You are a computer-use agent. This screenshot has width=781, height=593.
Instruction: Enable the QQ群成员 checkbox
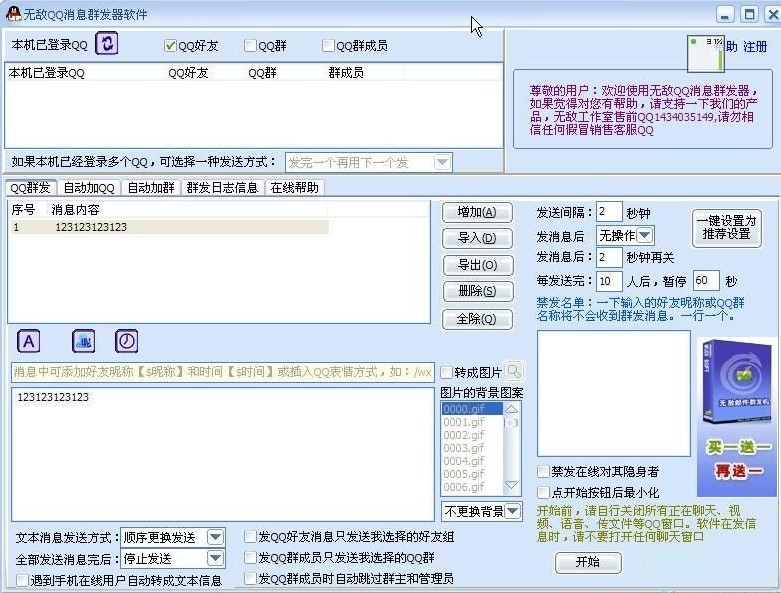(328, 46)
